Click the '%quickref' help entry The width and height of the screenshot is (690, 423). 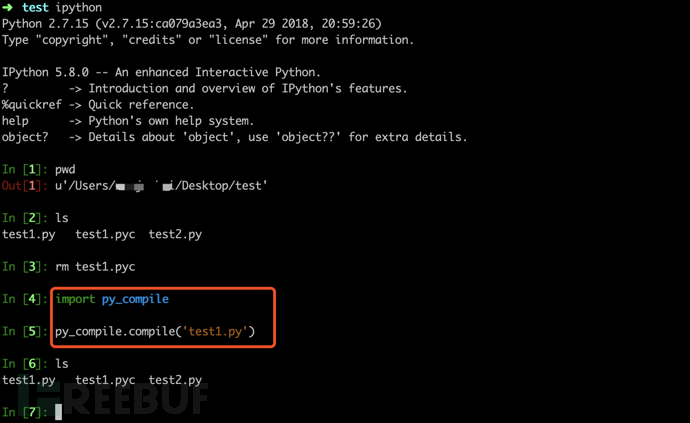[x=32, y=105]
